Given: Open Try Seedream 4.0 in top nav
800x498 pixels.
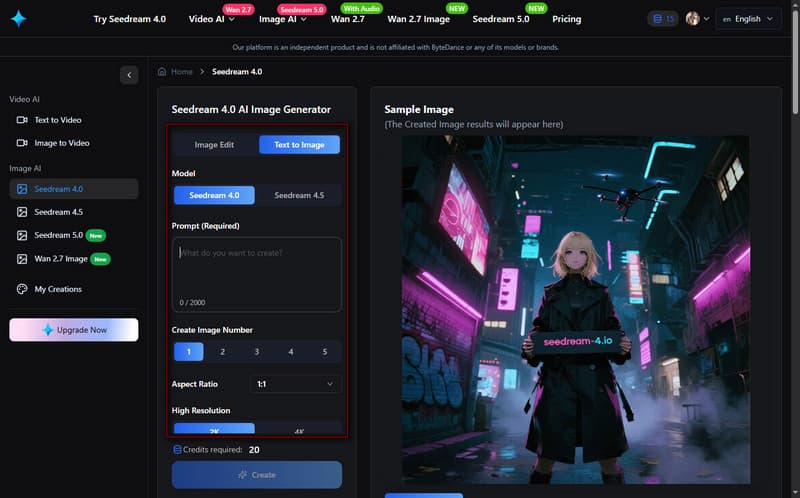Looking at the screenshot, I should coord(130,19).
